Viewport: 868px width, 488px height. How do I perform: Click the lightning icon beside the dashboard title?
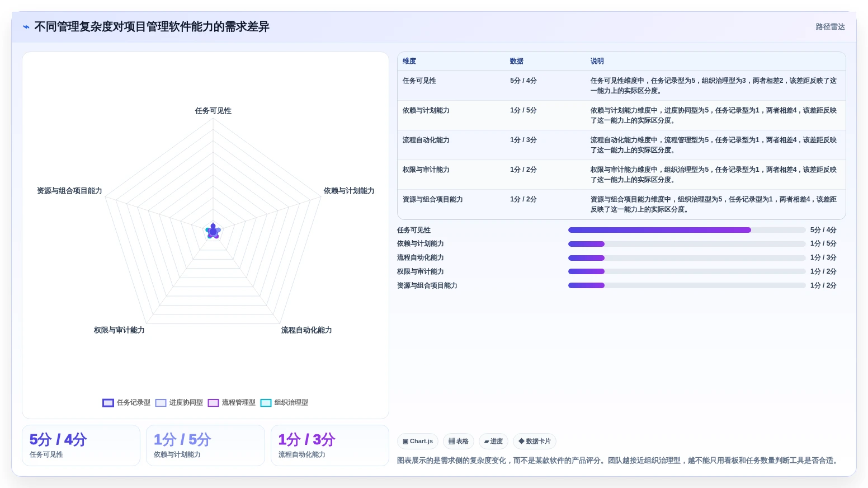(26, 27)
